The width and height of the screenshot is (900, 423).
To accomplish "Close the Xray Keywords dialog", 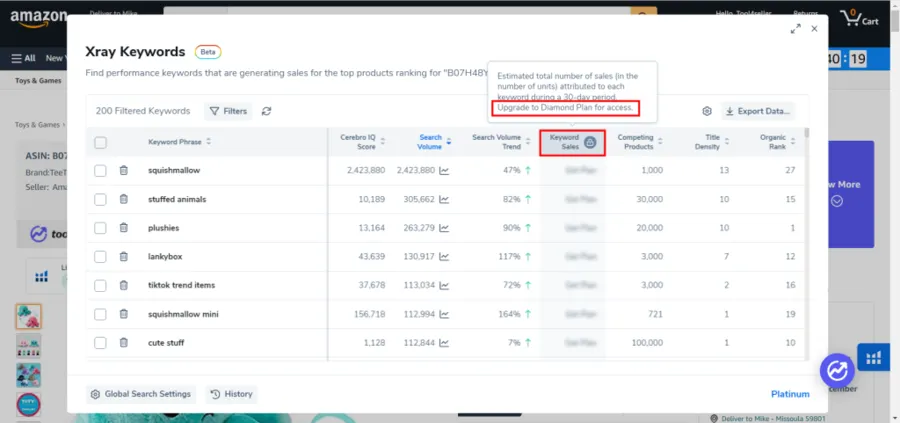I will 814,29.
